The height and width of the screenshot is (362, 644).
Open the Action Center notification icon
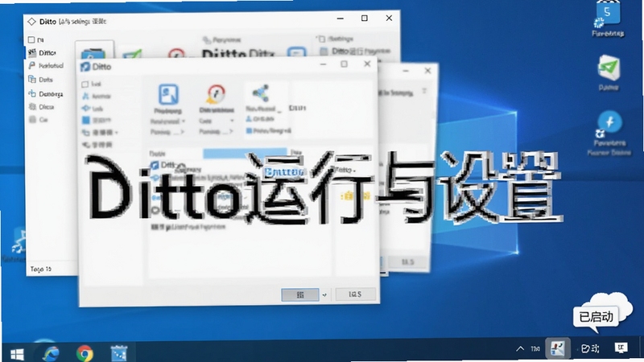[621, 348]
